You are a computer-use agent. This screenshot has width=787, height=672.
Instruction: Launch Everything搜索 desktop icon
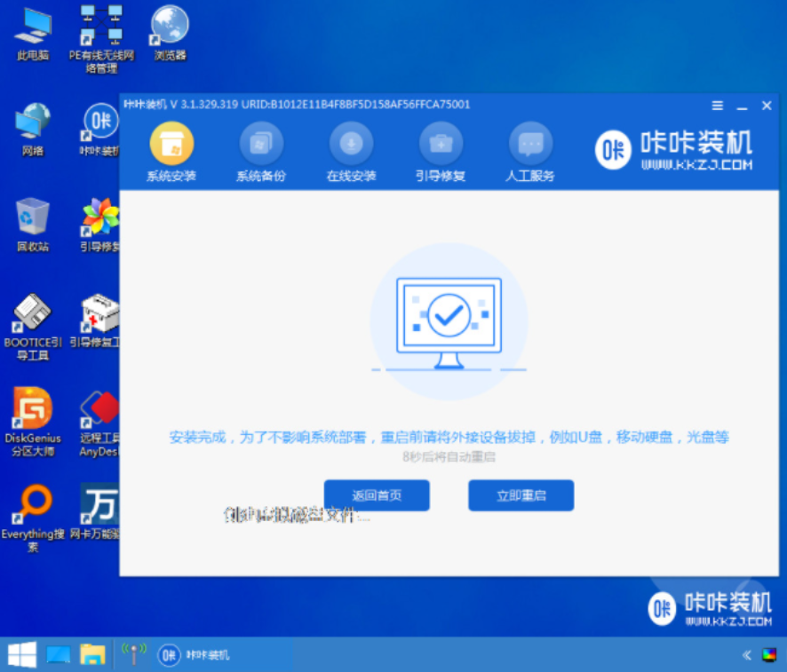coord(33,519)
